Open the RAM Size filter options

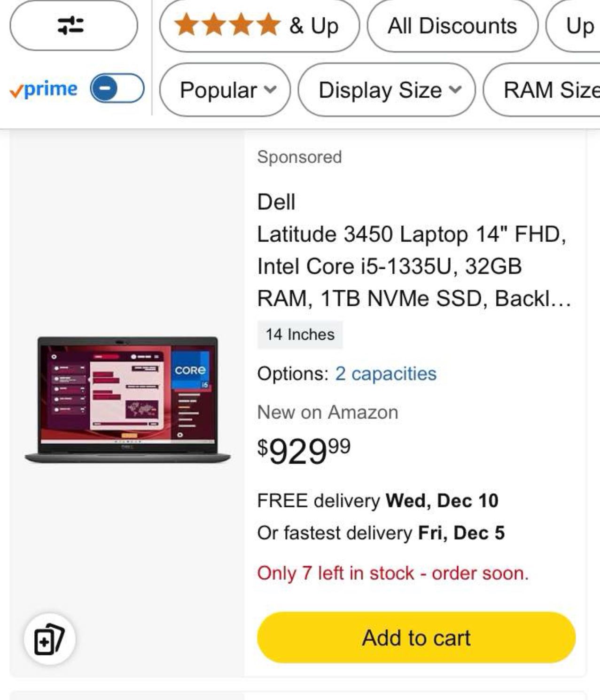(x=550, y=90)
